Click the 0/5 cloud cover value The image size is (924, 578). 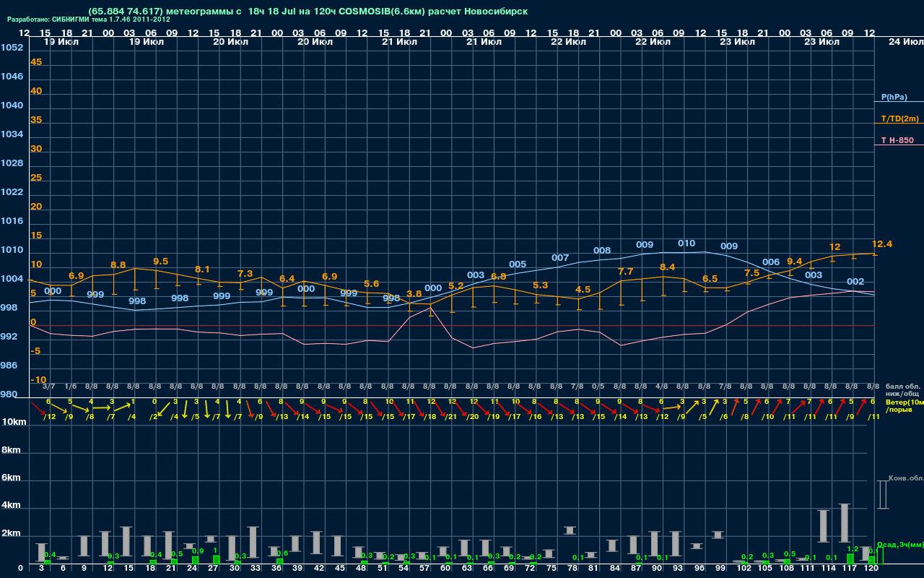598,387
